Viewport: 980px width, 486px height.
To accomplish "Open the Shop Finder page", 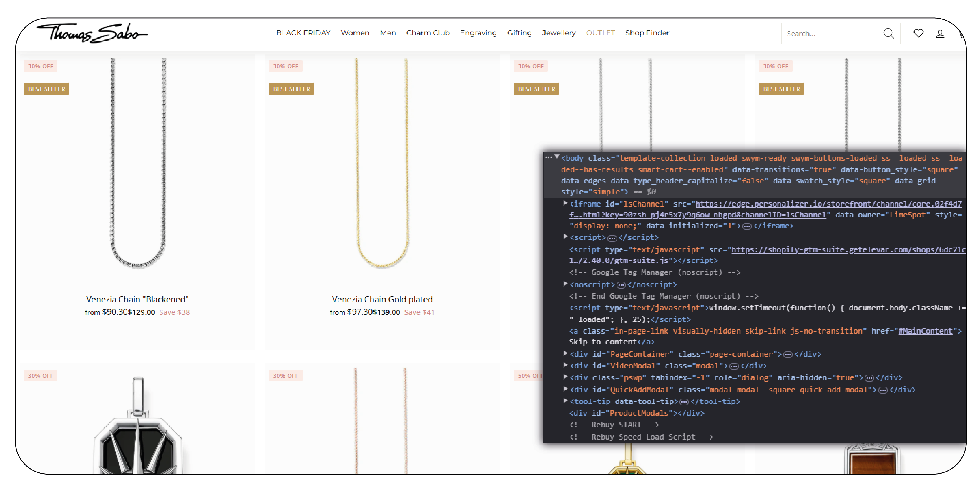I will pos(647,33).
